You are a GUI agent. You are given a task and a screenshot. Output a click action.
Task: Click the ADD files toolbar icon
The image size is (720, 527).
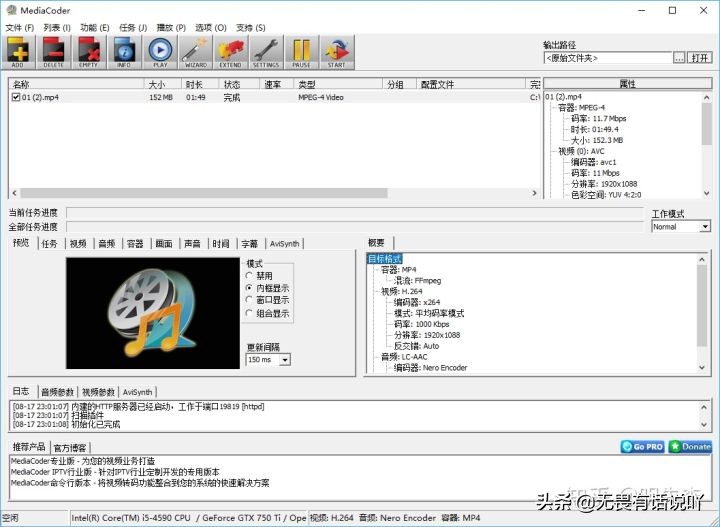pyautogui.click(x=17, y=52)
